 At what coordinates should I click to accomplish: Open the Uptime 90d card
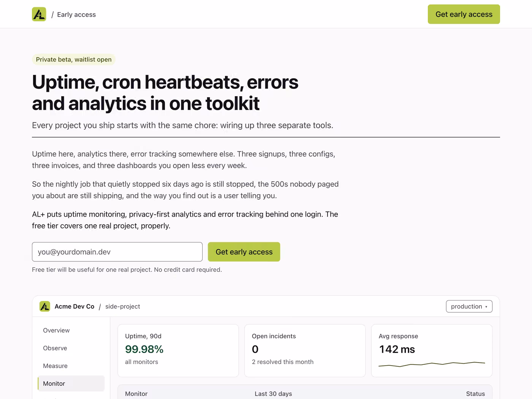click(178, 350)
